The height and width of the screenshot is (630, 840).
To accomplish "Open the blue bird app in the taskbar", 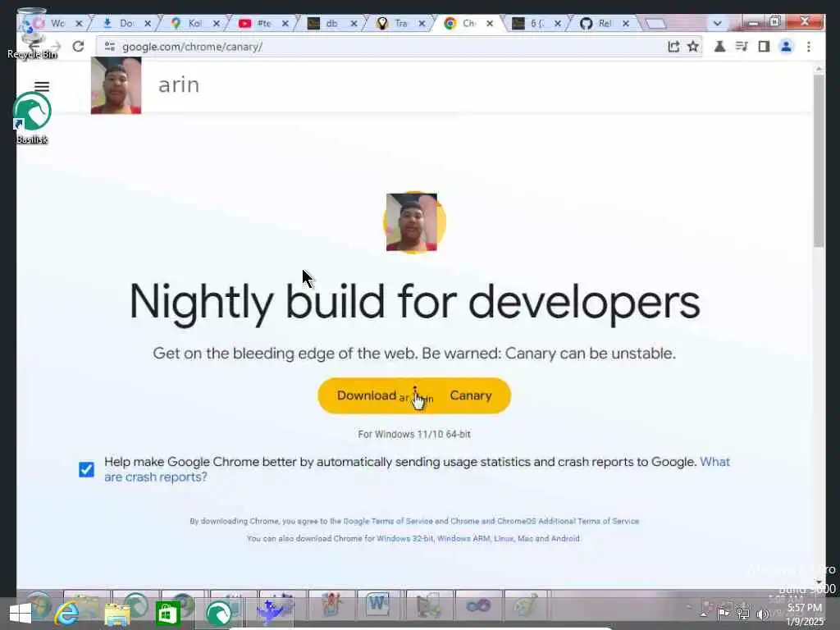I will tap(271, 612).
